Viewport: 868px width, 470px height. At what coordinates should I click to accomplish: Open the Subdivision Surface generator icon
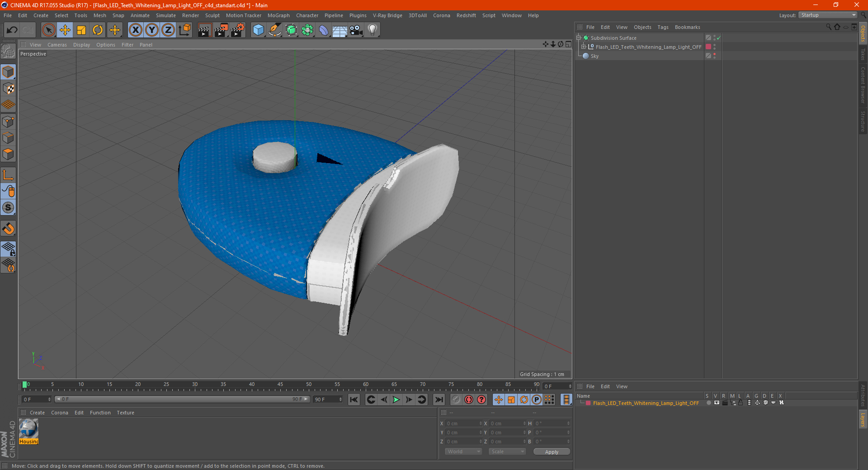pyautogui.click(x=291, y=30)
